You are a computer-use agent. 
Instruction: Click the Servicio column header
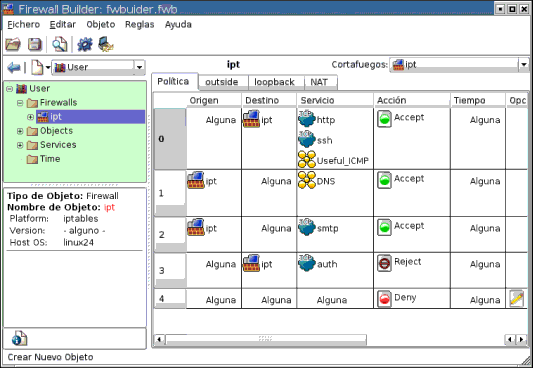[335, 100]
